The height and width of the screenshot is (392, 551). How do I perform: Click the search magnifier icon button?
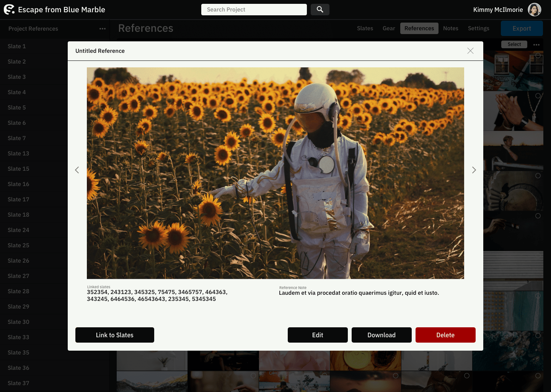[x=320, y=10]
